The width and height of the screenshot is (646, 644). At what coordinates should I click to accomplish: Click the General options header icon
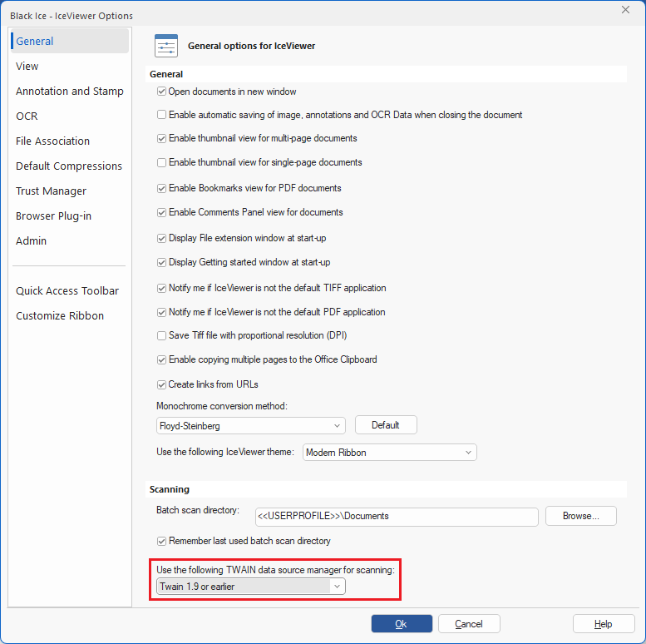pyautogui.click(x=166, y=46)
